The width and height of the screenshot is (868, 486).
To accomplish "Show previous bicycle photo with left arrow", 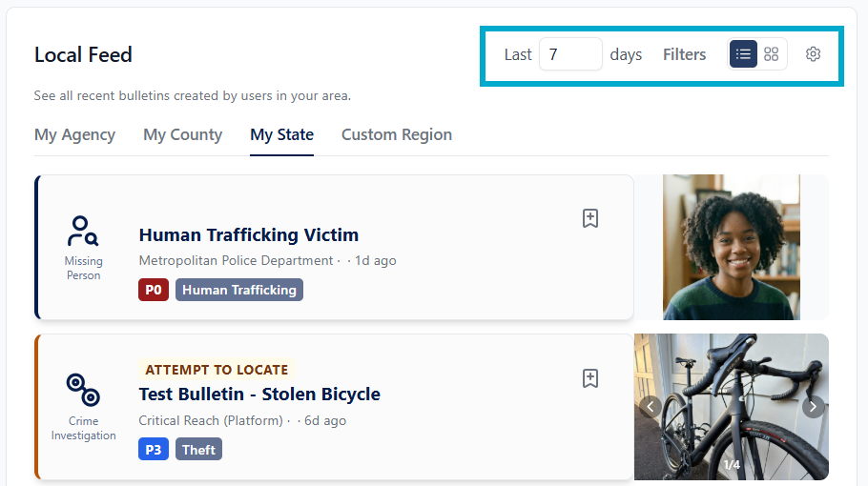I will pyautogui.click(x=651, y=407).
